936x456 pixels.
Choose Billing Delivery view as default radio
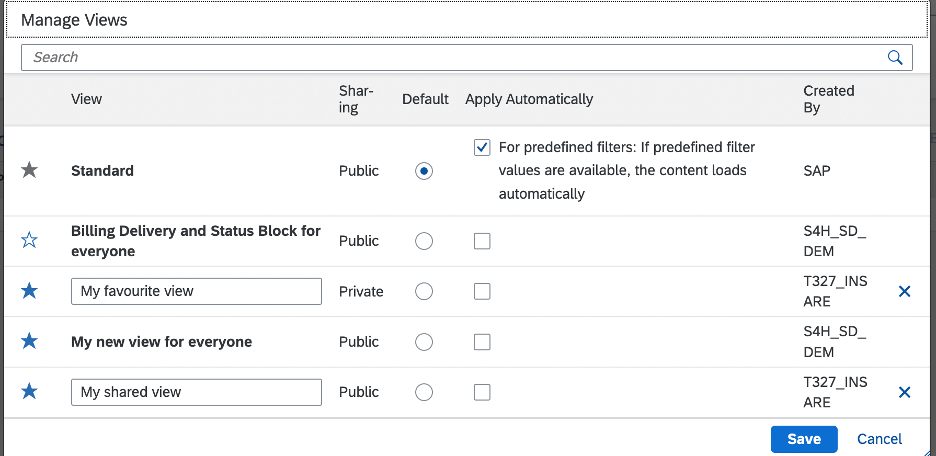click(424, 241)
